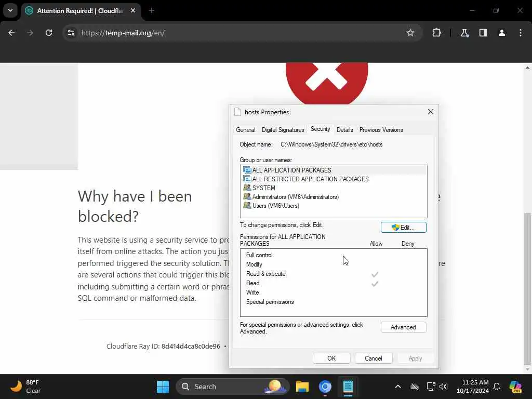
Task: Select the Attention Required Cloudflare tab
Action: click(x=81, y=10)
